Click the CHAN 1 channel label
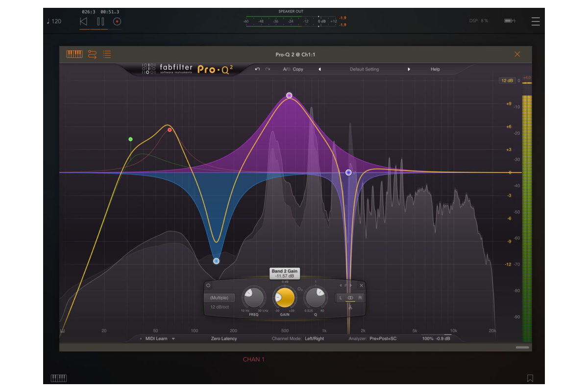Screen dimensions: 588x392 (x=253, y=360)
